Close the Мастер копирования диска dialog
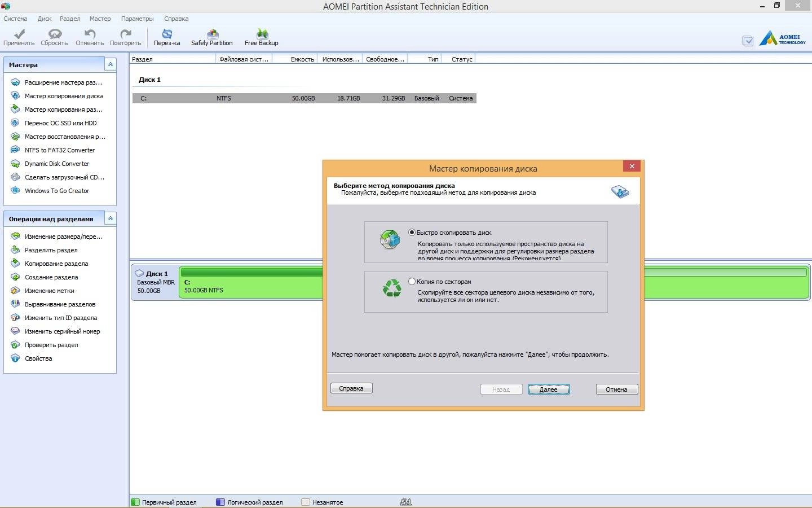 (x=632, y=166)
